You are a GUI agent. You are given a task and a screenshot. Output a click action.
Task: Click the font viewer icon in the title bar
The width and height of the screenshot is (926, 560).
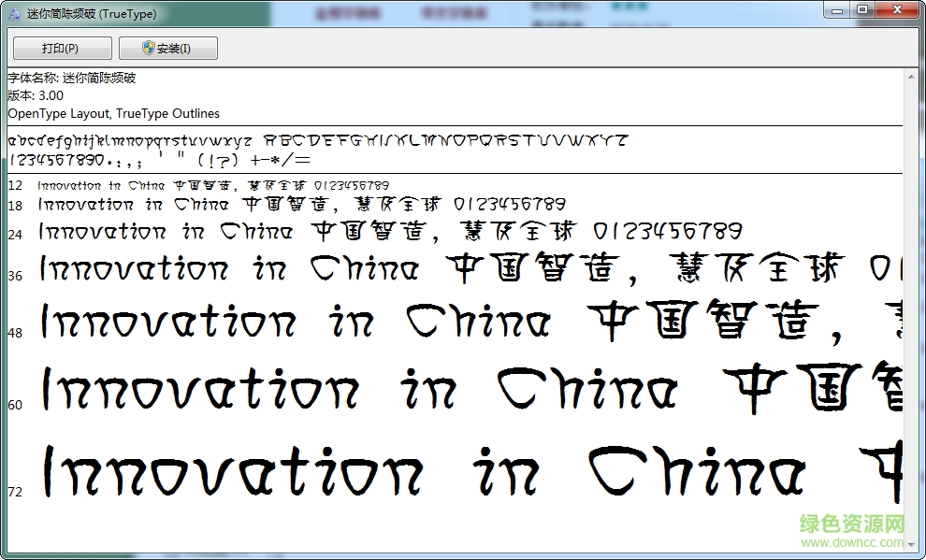point(13,13)
